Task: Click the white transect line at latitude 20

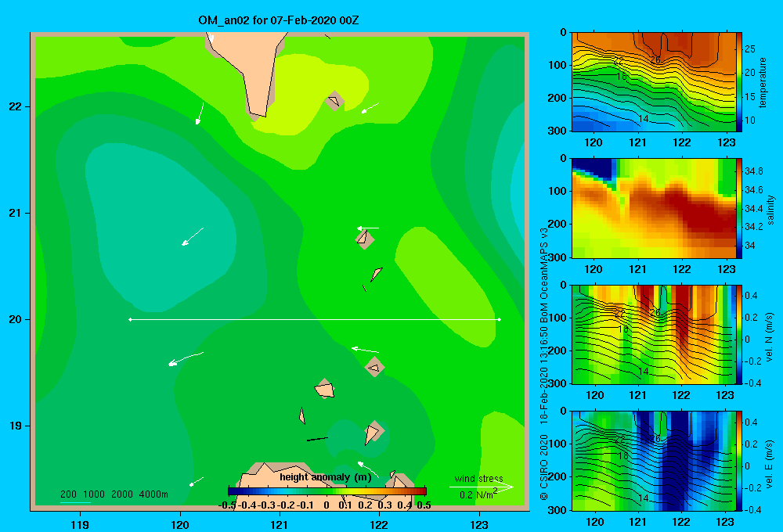Action: tap(315, 319)
